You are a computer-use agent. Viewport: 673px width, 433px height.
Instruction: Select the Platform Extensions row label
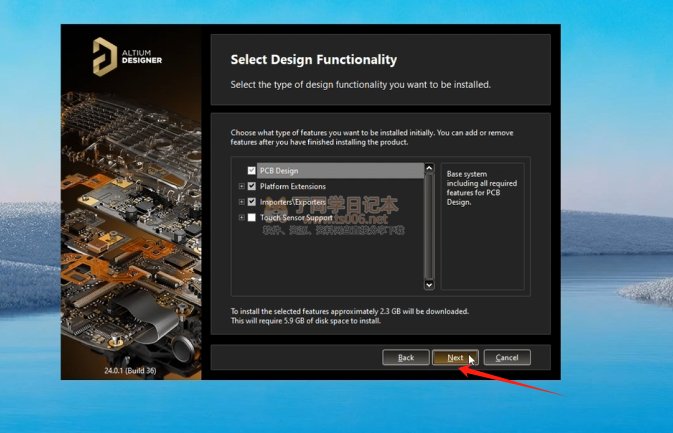pyautogui.click(x=293, y=186)
